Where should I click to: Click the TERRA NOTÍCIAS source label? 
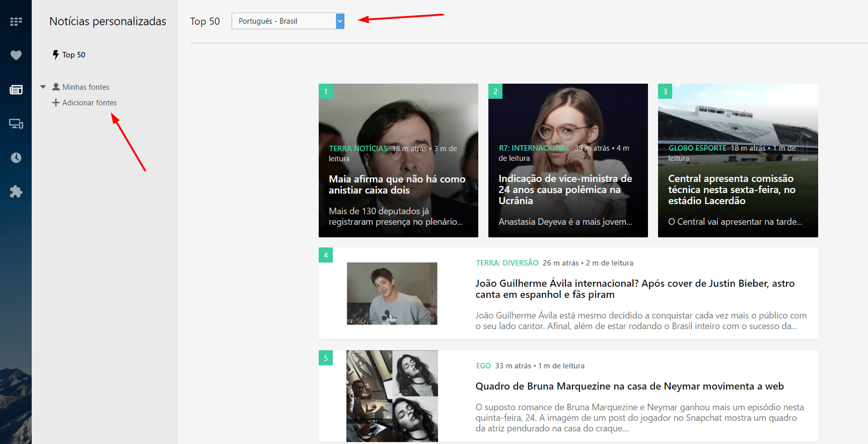pyautogui.click(x=358, y=148)
